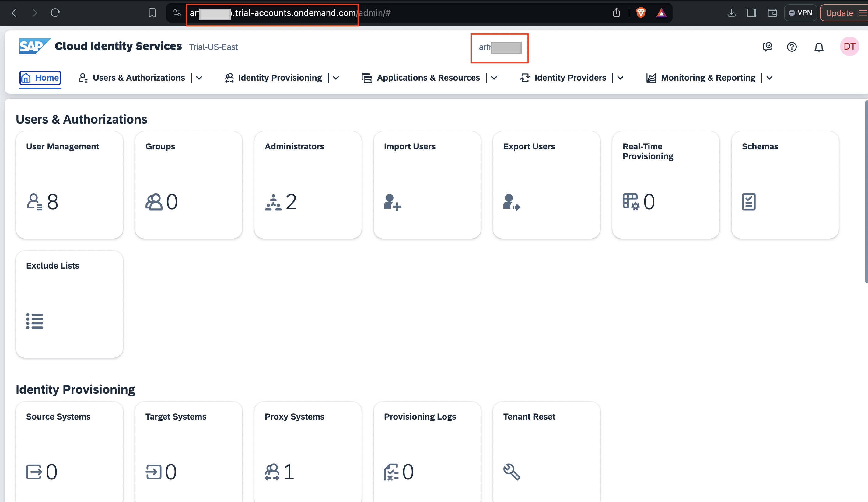Screen dimensions: 868x502
Task: Expand Identity Providers dropdown chevron
Action: coord(620,78)
